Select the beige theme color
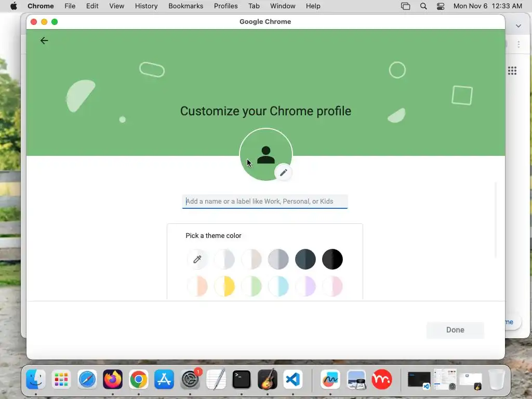The height and width of the screenshot is (399, 532). pos(251,259)
